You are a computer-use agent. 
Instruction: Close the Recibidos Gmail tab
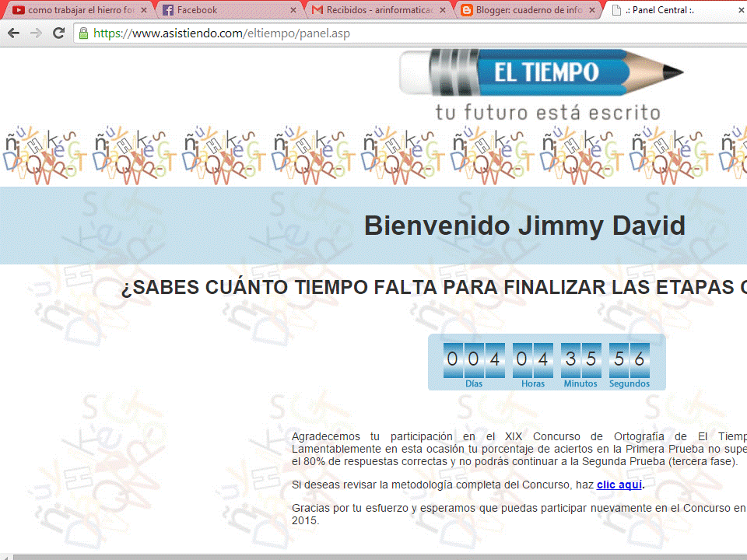(x=443, y=10)
